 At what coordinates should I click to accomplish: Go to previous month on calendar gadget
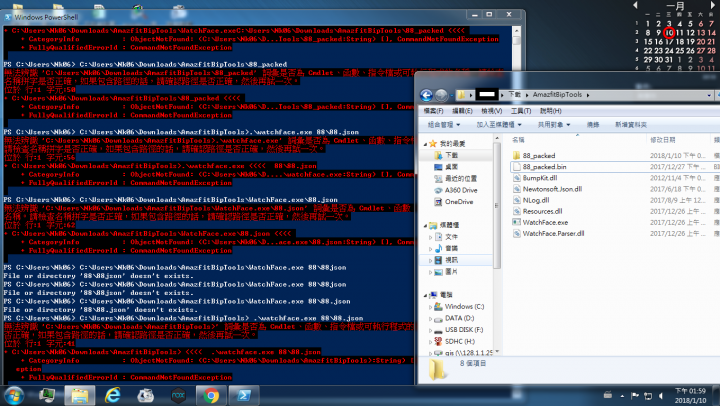tap(635, 5)
